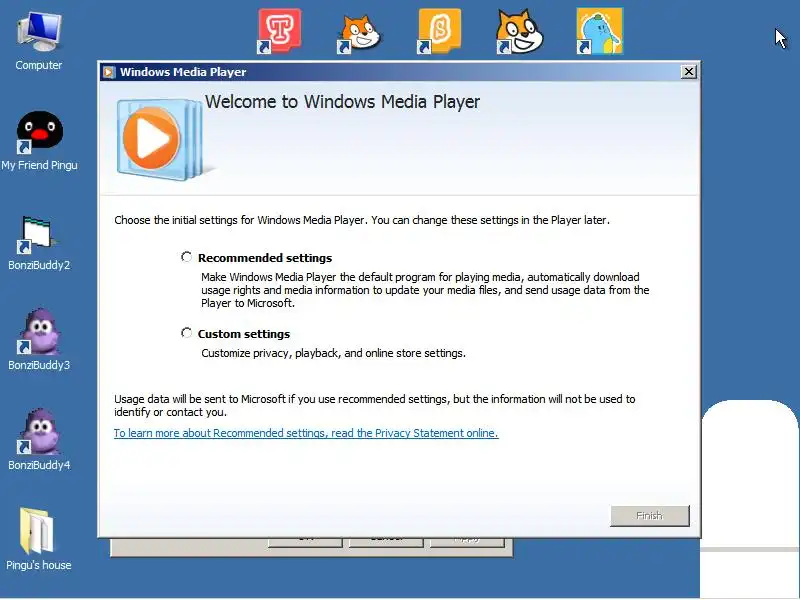Click the 'Make Windows Media Player the default' description
800x600 pixels.
click(425, 290)
